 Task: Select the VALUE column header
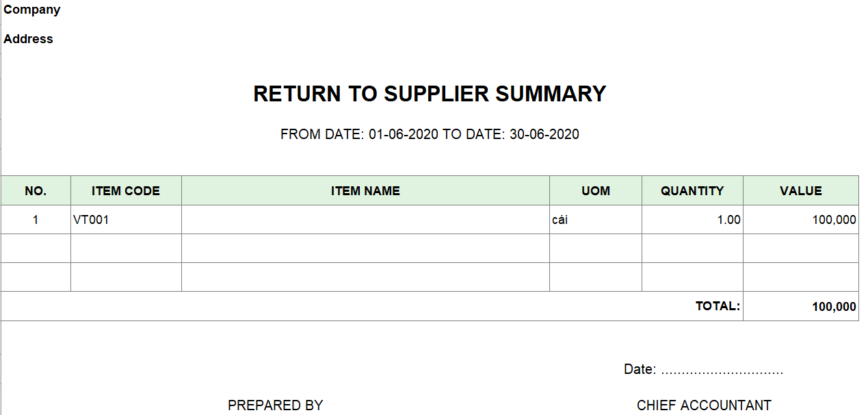[x=801, y=191]
